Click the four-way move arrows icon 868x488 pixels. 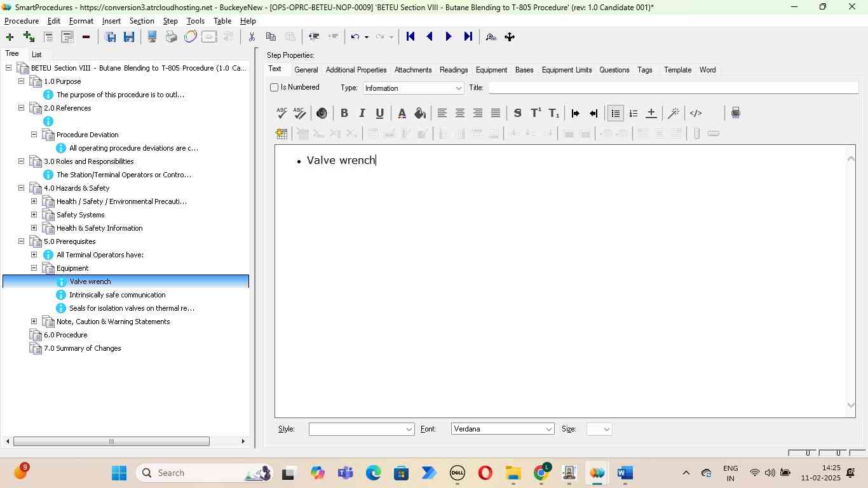[510, 37]
